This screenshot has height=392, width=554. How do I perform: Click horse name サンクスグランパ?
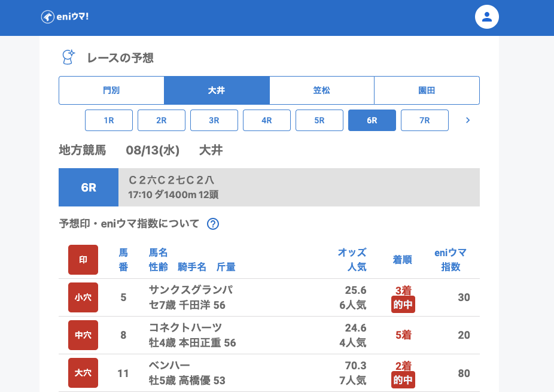coord(191,290)
